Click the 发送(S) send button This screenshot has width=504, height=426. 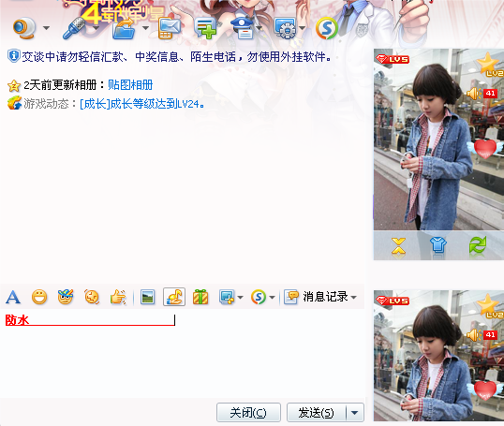tap(317, 413)
